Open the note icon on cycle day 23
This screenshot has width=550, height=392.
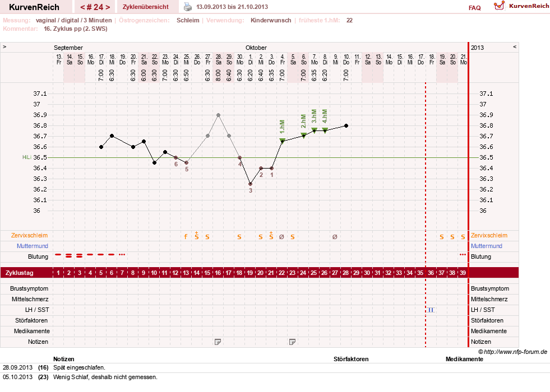click(x=292, y=342)
